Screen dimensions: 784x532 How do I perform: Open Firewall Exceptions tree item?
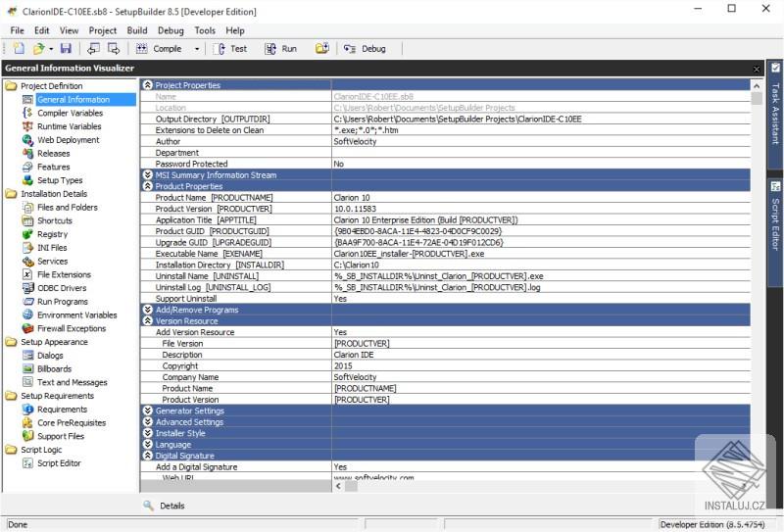[x=72, y=328]
